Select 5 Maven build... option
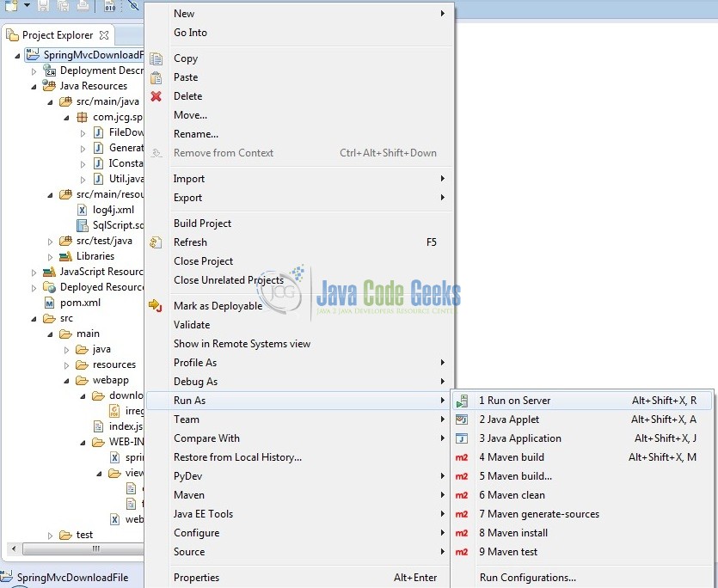The image size is (718, 588). click(582, 476)
